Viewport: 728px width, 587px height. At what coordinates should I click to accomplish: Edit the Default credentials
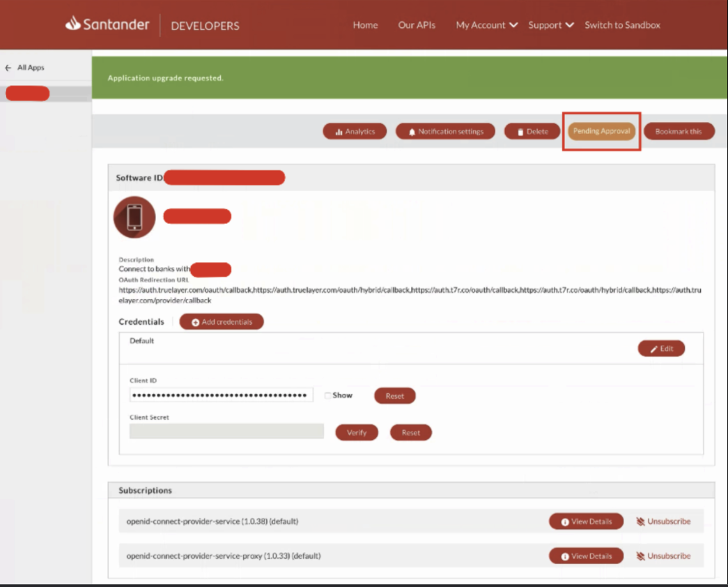point(661,349)
